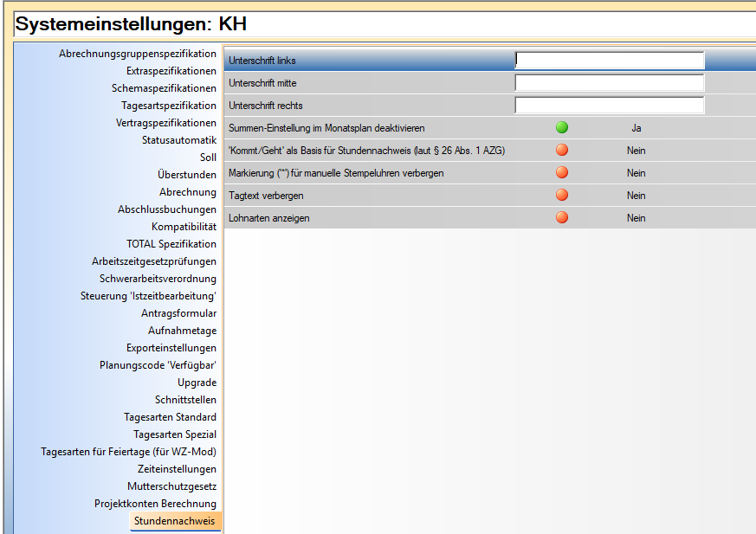This screenshot has width=756, height=534.
Task: Open Mutterschutzgesetz settings
Action: [171, 486]
